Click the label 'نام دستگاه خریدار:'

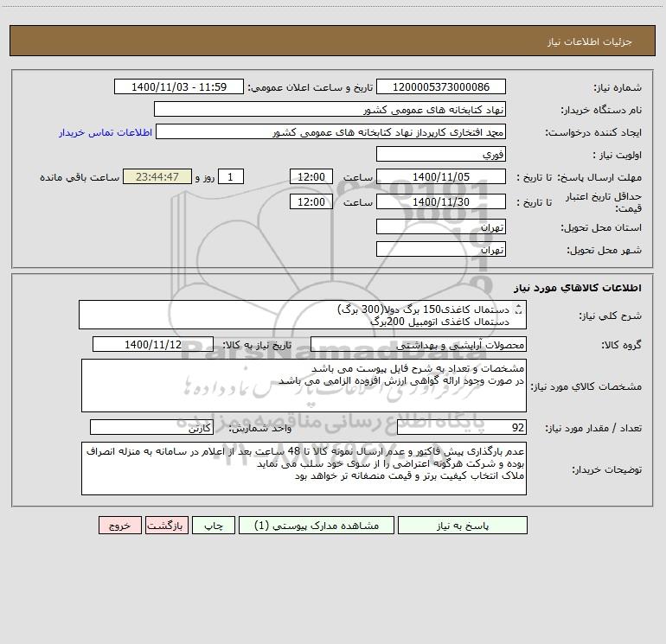pos(601,110)
